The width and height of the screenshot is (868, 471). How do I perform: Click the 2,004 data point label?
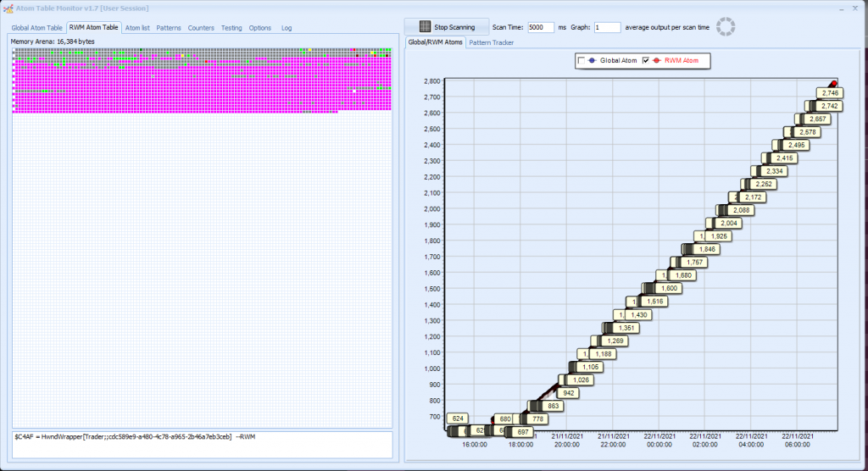click(728, 223)
